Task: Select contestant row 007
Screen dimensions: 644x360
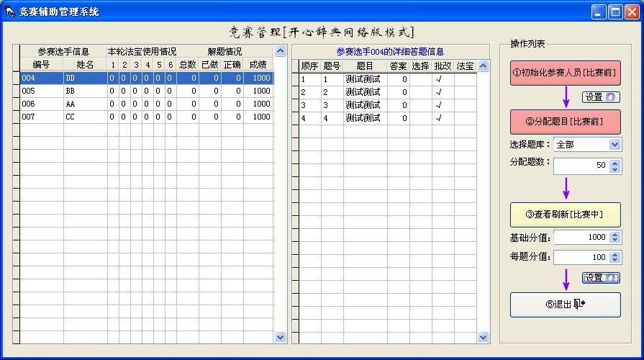Action: pos(147,117)
